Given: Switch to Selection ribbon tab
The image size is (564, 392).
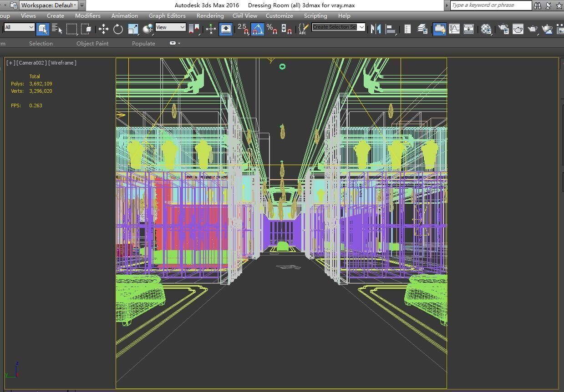Looking at the screenshot, I should click(x=41, y=44).
